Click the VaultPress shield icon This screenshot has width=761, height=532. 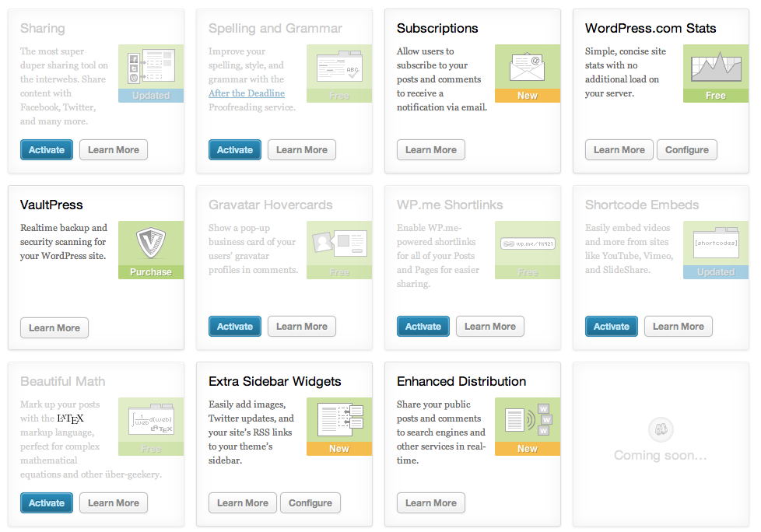click(x=150, y=243)
